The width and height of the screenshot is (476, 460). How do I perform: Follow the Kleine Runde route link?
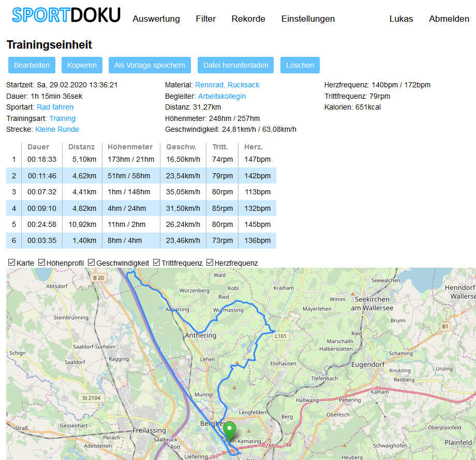[57, 129]
